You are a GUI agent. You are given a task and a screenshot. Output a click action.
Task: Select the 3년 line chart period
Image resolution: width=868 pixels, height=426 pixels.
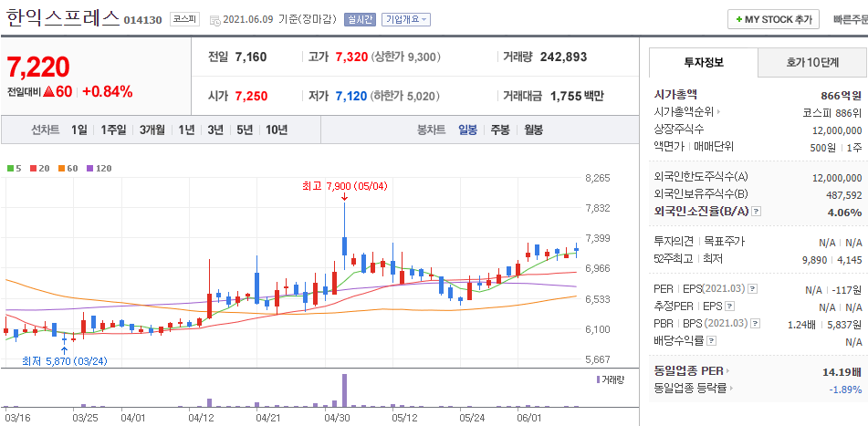pos(215,130)
